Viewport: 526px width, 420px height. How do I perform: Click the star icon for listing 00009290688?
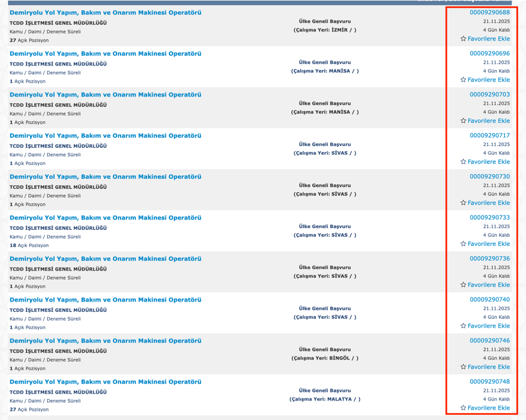(463, 39)
